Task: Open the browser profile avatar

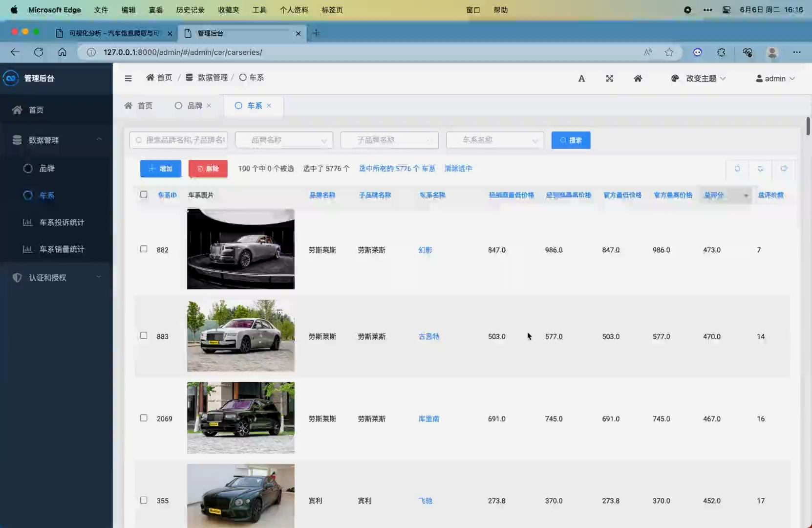Action: (x=772, y=52)
